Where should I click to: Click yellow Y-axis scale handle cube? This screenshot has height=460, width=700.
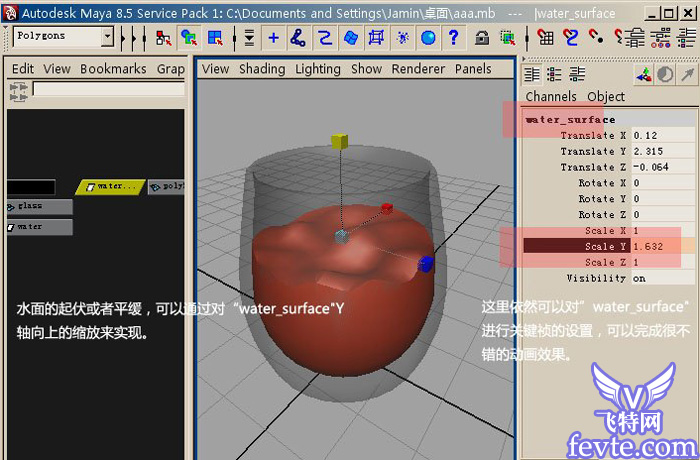tap(339, 141)
